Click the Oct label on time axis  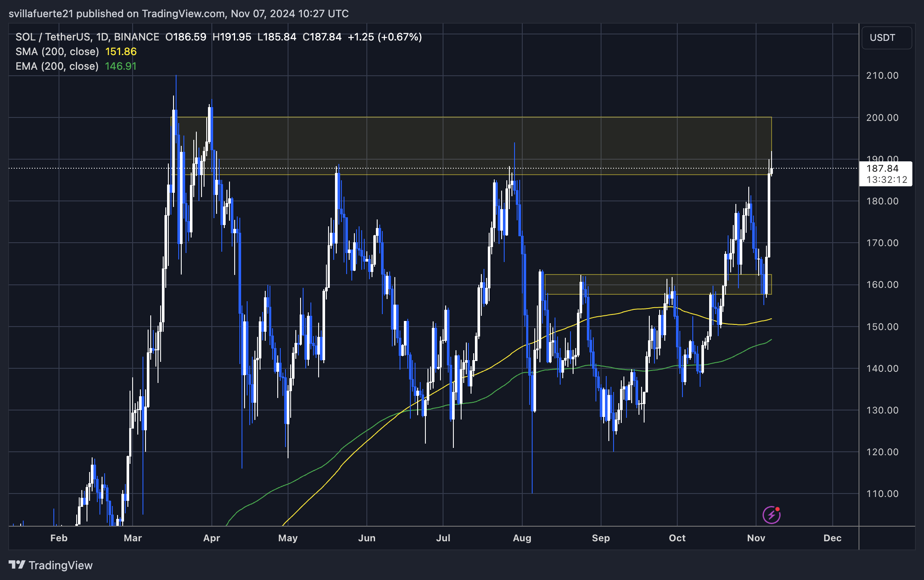click(677, 538)
